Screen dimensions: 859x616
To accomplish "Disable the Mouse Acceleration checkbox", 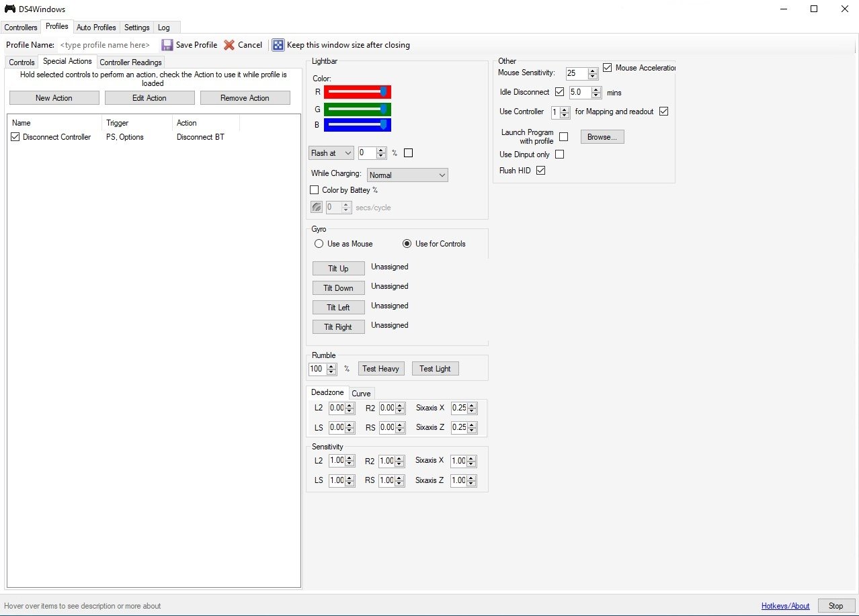I will 608,68.
